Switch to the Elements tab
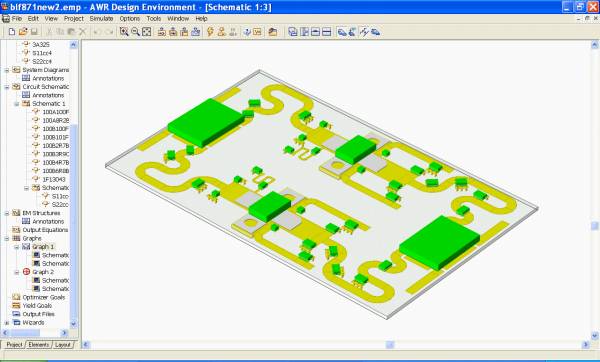This screenshot has width=600, height=362. [39, 345]
